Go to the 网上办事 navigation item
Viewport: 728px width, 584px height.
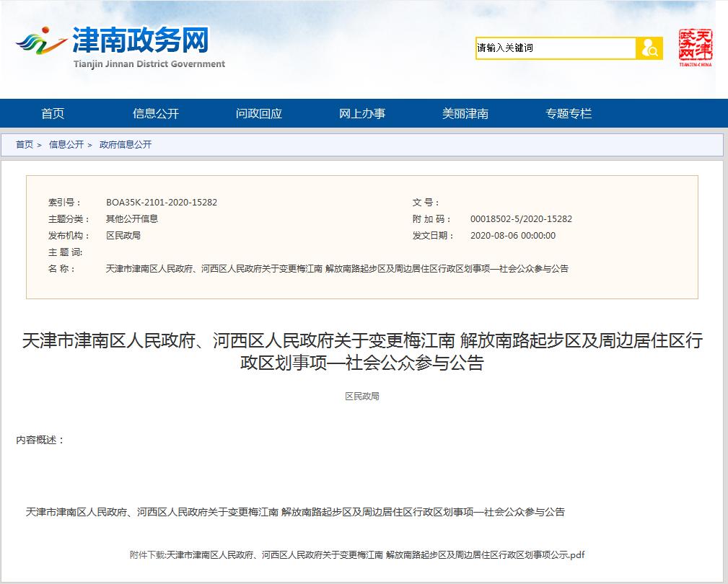(362, 113)
